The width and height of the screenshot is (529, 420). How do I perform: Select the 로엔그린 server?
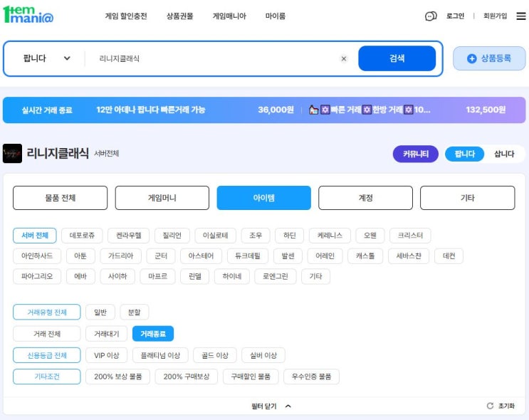tap(276, 277)
